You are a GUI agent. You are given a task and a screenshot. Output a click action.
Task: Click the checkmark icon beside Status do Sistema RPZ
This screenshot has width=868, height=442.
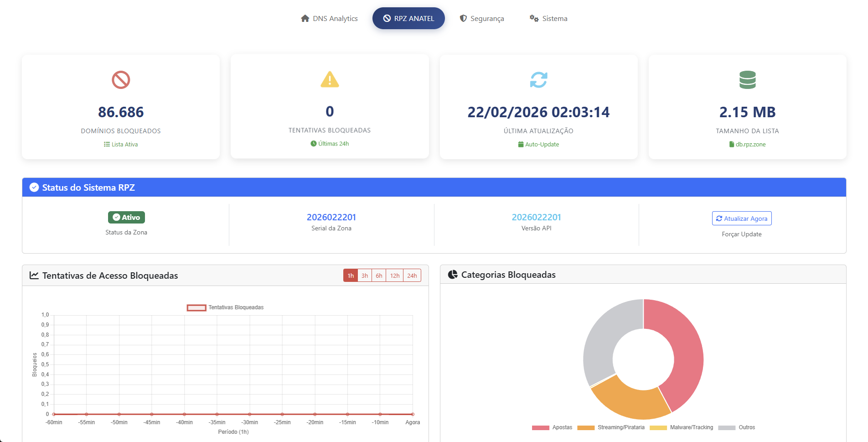tap(34, 187)
